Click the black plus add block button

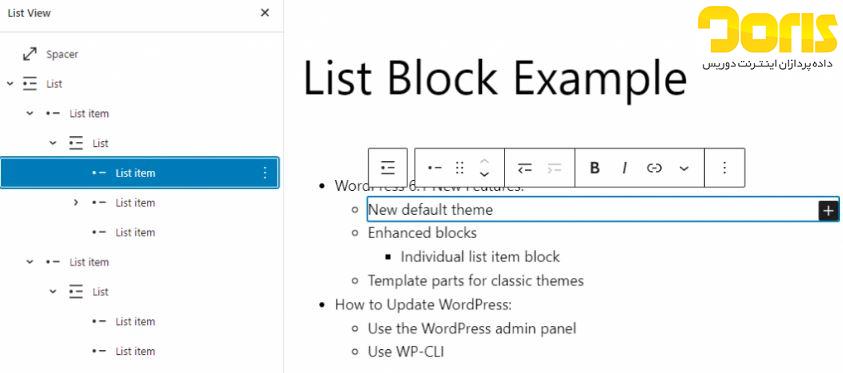coord(828,211)
